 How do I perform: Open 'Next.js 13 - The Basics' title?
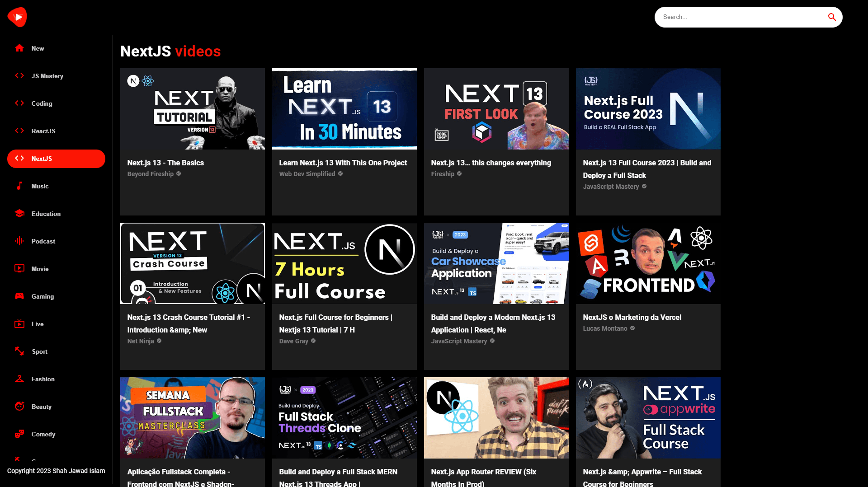[165, 163]
